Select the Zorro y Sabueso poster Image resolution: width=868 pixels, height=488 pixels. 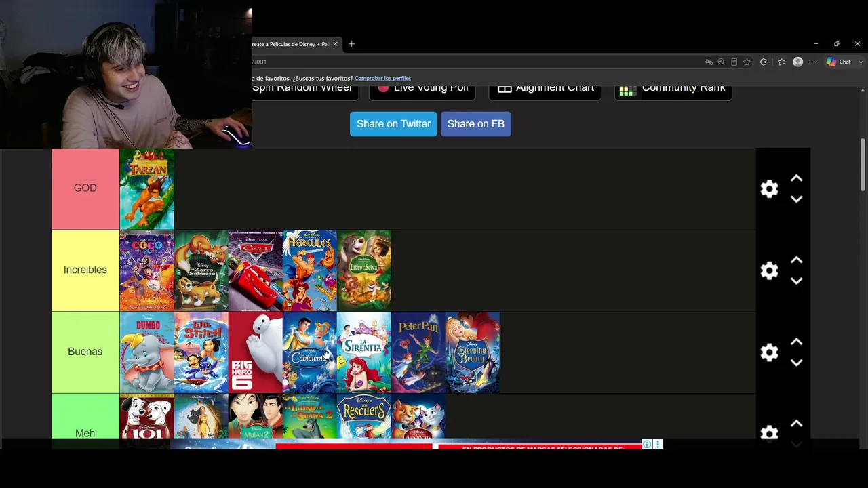coord(201,270)
